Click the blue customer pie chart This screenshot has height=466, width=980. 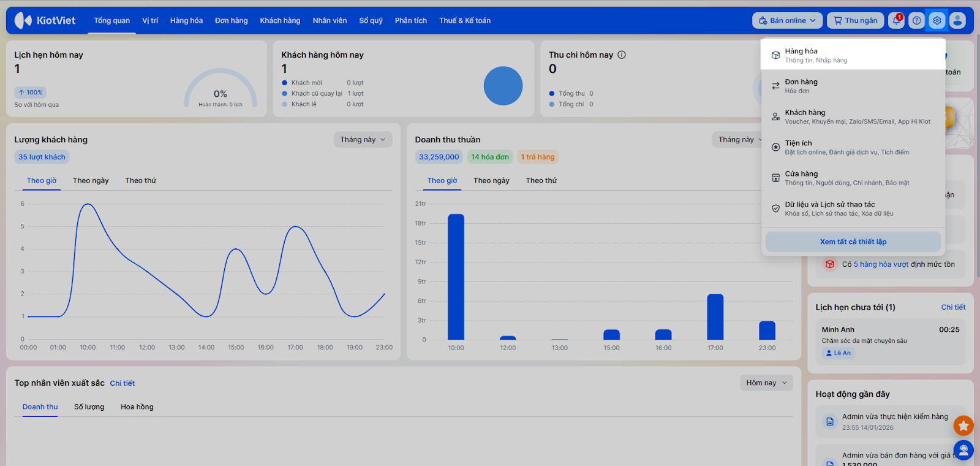503,86
